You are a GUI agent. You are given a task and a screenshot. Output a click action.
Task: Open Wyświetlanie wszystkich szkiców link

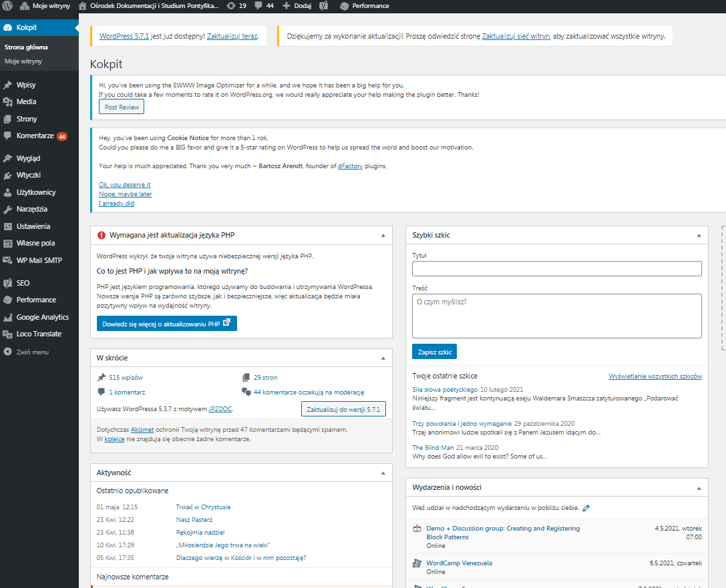click(x=655, y=376)
